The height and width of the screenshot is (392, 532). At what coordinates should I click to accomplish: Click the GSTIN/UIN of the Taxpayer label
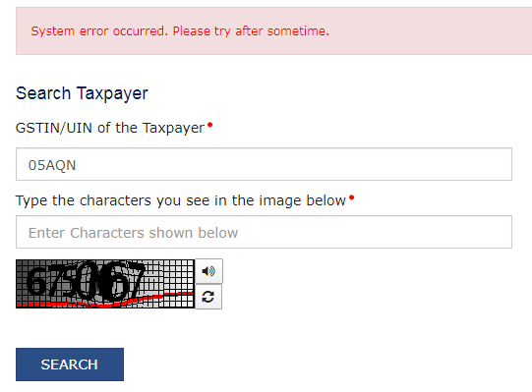tap(110, 128)
